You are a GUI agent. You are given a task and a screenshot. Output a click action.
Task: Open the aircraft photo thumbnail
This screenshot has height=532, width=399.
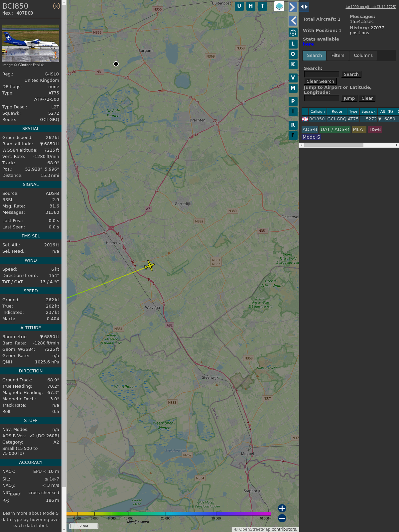point(31,43)
